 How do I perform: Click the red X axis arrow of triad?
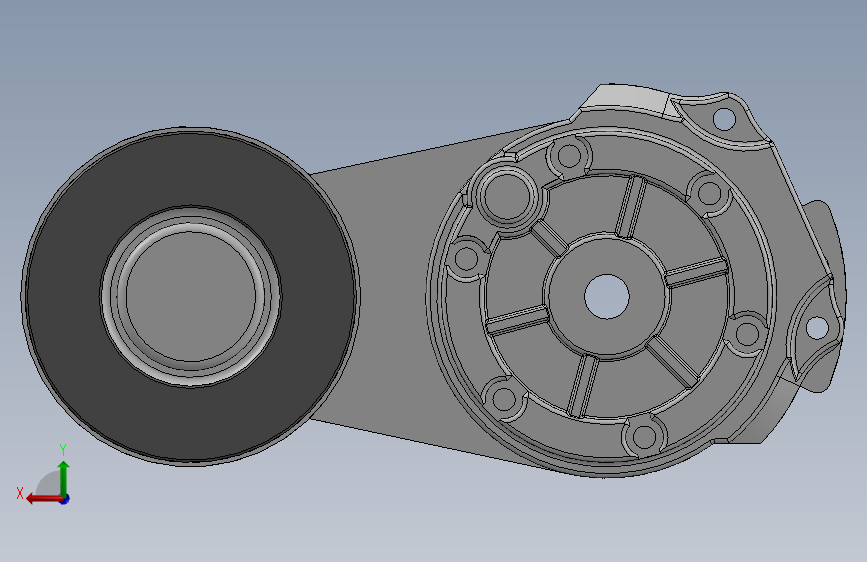(44, 499)
